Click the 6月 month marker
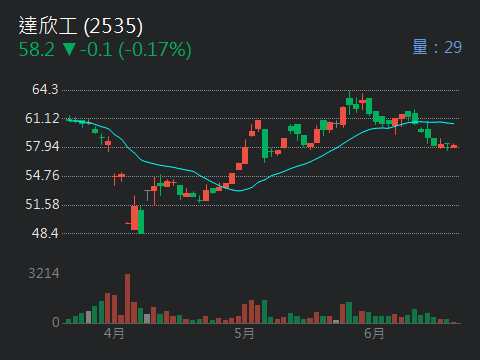The height and width of the screenshot is (360, 480). tap(374, 333)
